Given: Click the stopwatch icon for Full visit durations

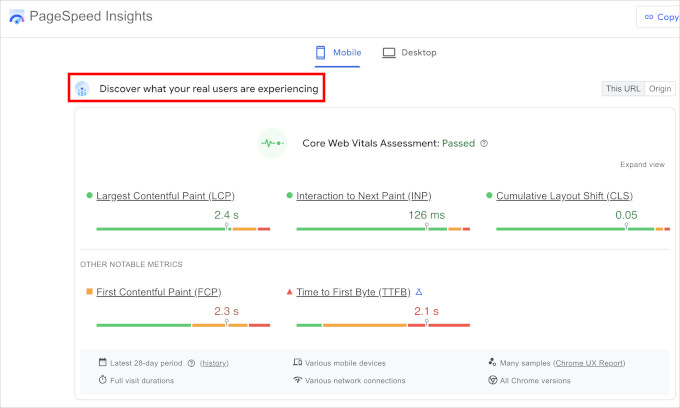Looking at the screenshot, I should click(102, 380).
